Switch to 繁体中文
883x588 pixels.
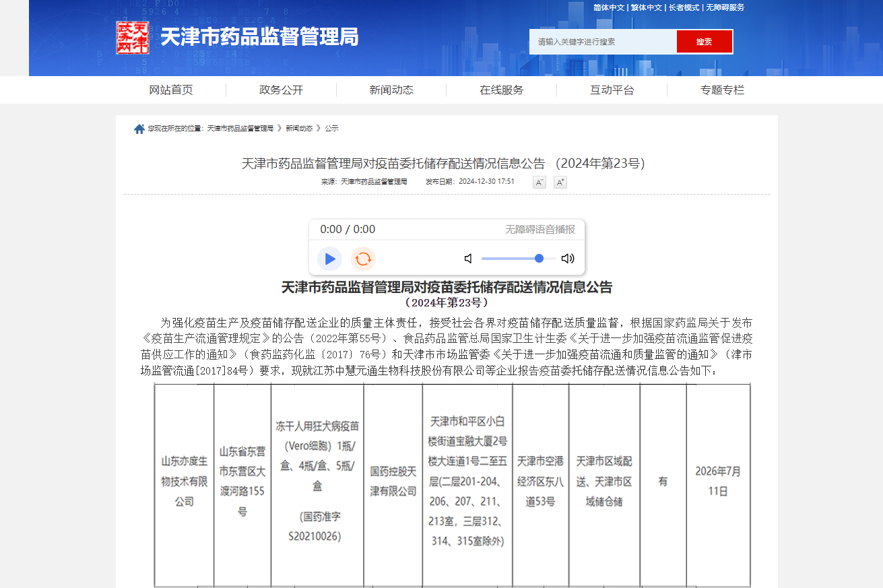[x=647, y=7]
